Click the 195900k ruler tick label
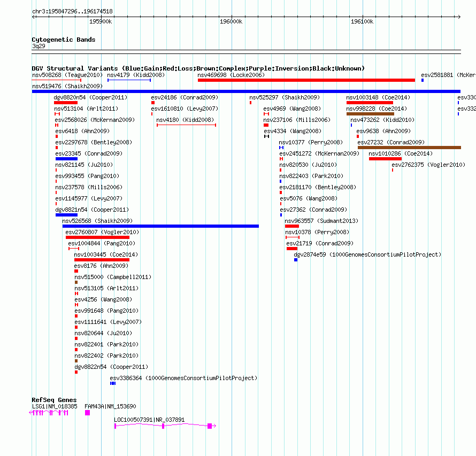476x456 pixels. (101, 21)
